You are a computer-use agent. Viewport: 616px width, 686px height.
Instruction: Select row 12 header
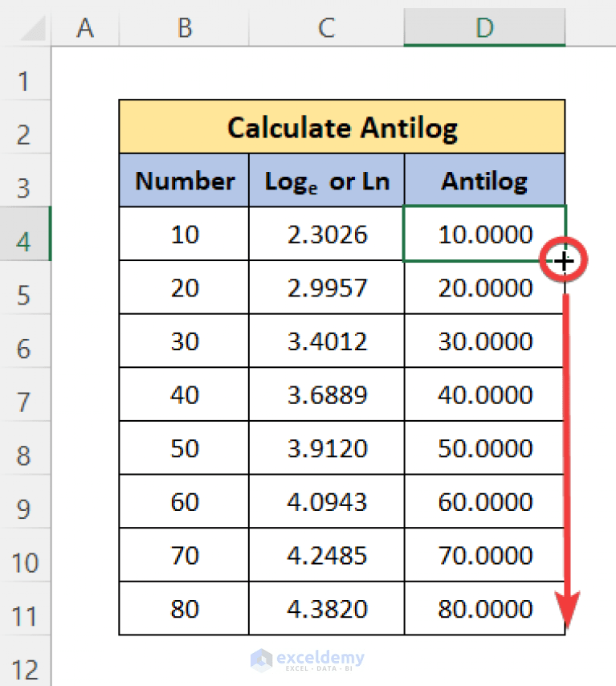point(26,667)
